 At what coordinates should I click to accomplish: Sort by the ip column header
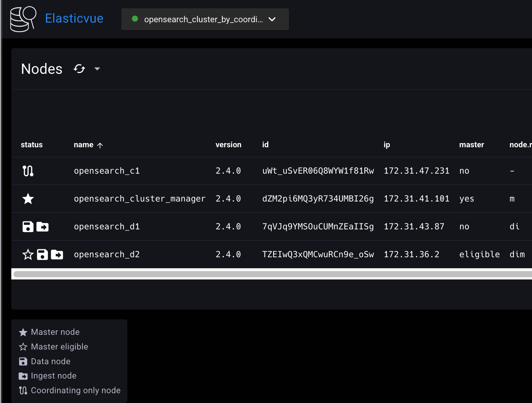387,145
